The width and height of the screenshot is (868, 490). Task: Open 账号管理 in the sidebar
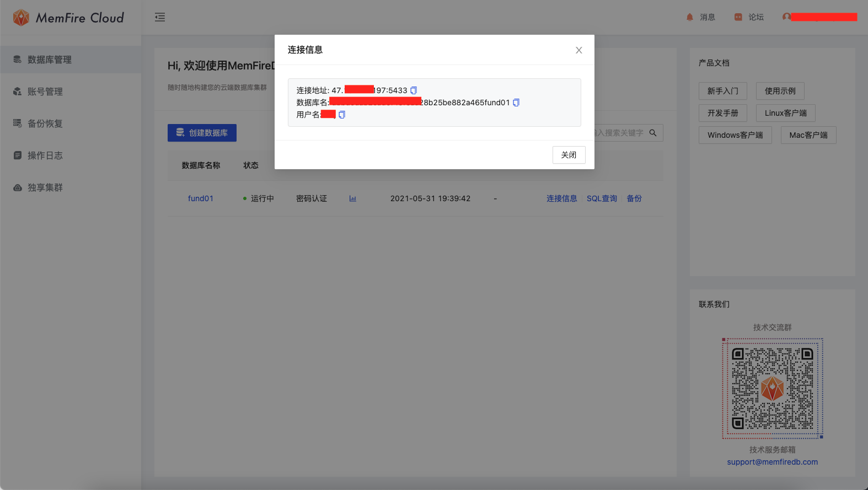point(71,91)
